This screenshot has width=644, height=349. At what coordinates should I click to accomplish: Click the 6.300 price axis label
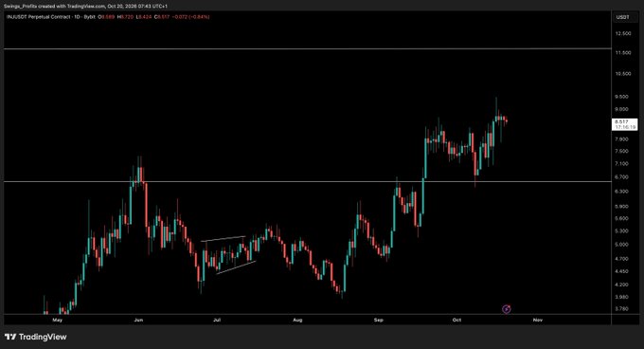tap(621, 192)
